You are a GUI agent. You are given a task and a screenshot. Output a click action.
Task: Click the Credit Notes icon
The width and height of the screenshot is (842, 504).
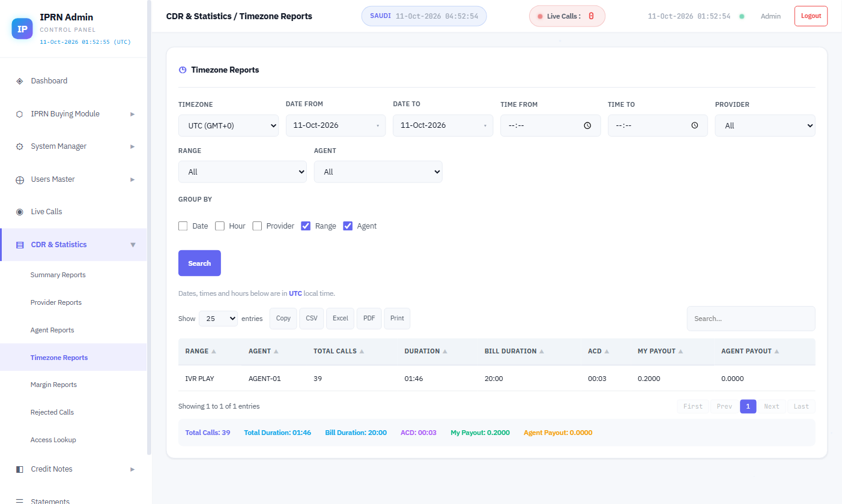(20, 469)
